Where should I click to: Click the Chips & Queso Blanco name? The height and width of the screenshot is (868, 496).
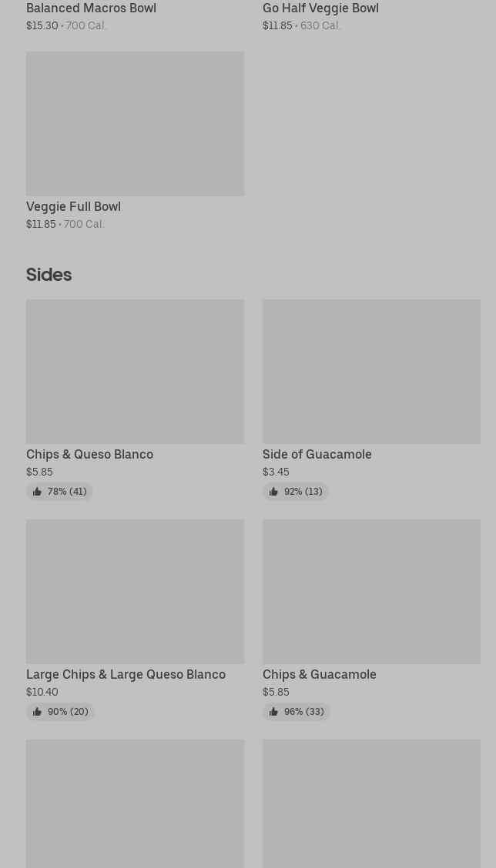(89, 455)
